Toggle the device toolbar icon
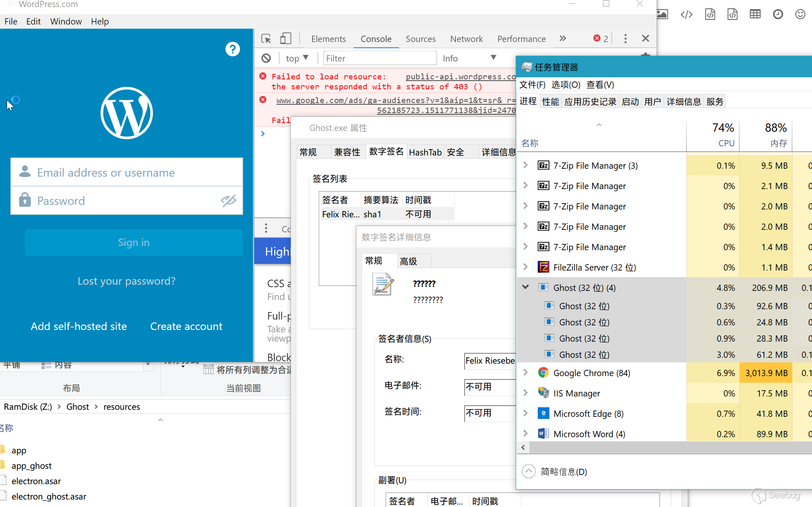The image size is (812, 507). point(285,39)
